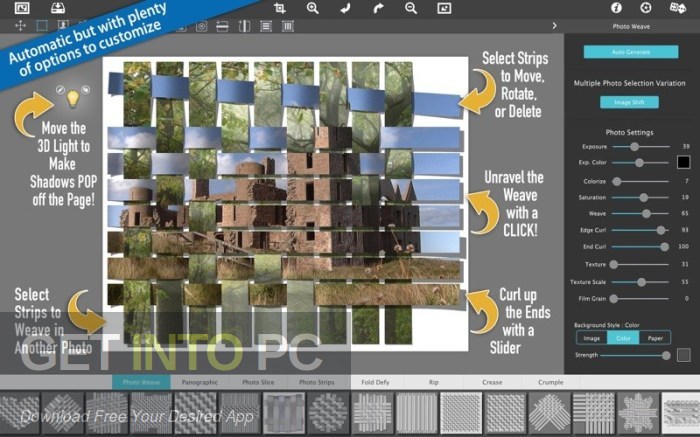Click the Weave slider handle
This screenshot has width=700, height=437.
pyautogui.click(x=646, y=214)
